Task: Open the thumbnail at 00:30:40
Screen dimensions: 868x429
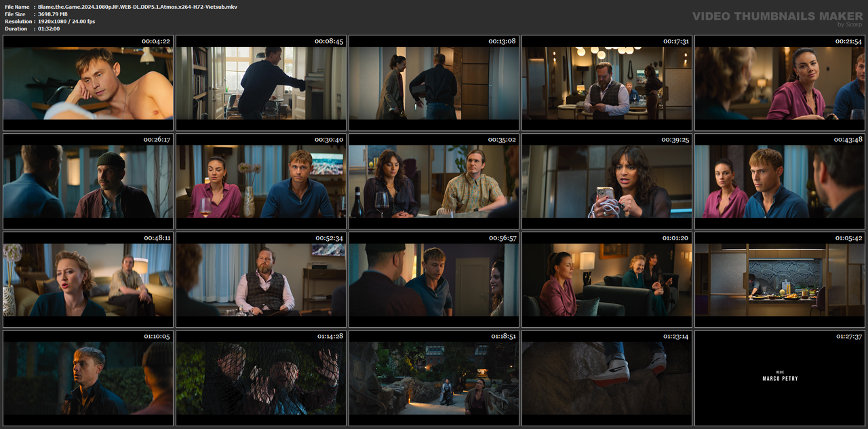Action: click(x=261, y=181)
